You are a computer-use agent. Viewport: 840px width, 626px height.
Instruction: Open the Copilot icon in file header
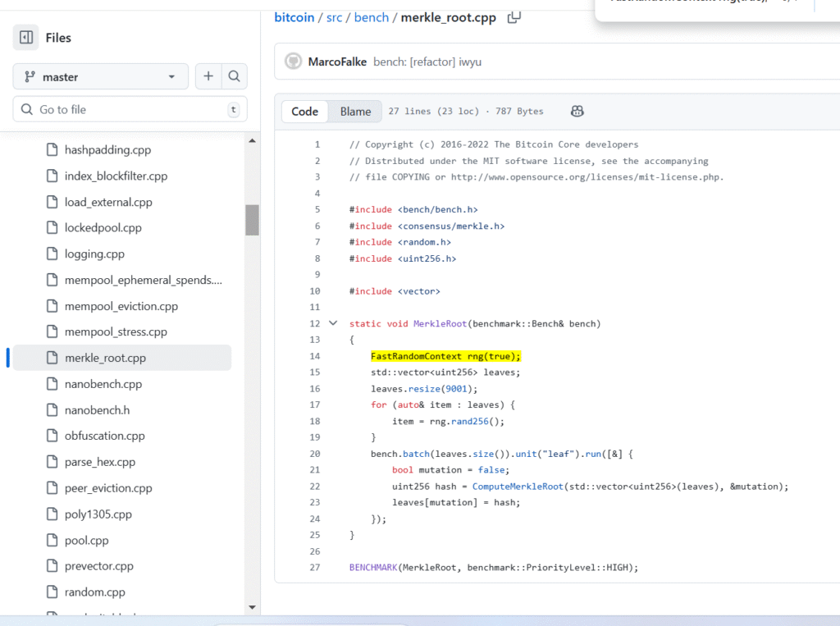tap(577, 111)
